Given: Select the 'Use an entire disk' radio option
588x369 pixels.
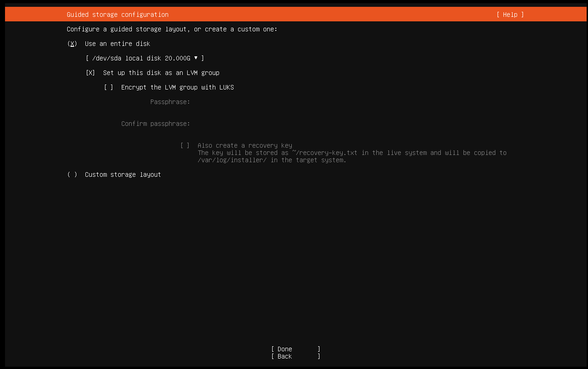Looking at the screenshot, I should click(x=72, y=44).
